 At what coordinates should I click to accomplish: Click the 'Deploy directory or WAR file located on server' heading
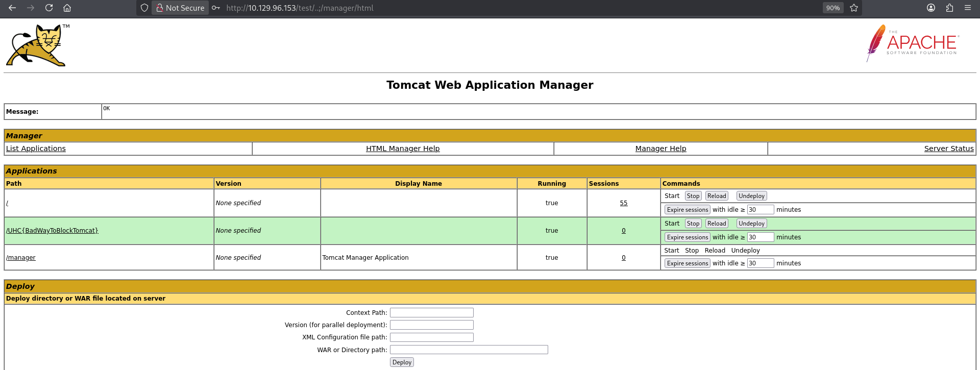pos(86,299)
